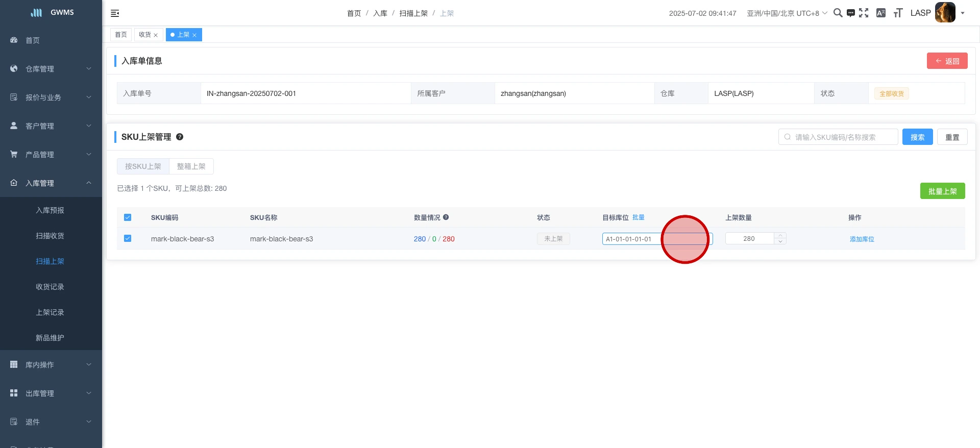The height and width of the screenshot is (448, 980).
Task: Click the green 批量上架 button
Action: 942,191
